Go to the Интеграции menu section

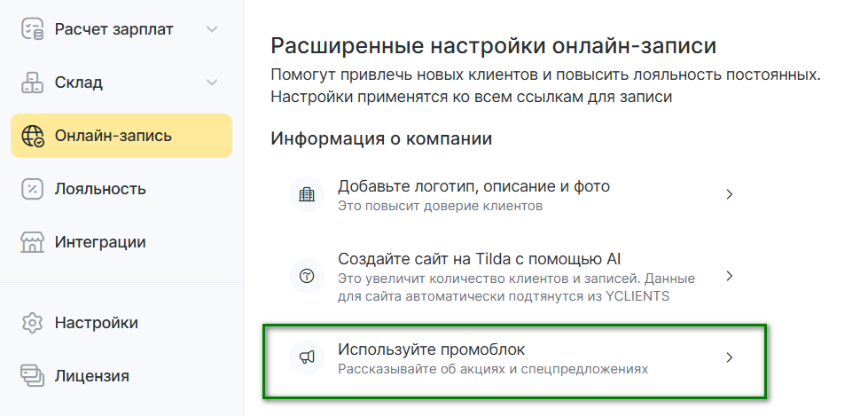coord(100,242)
